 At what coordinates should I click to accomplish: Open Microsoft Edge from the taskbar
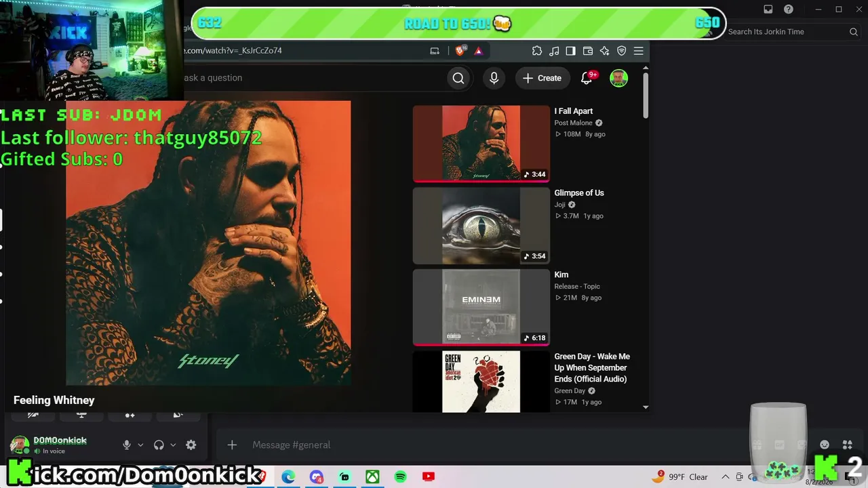click(x=288, y=476)
